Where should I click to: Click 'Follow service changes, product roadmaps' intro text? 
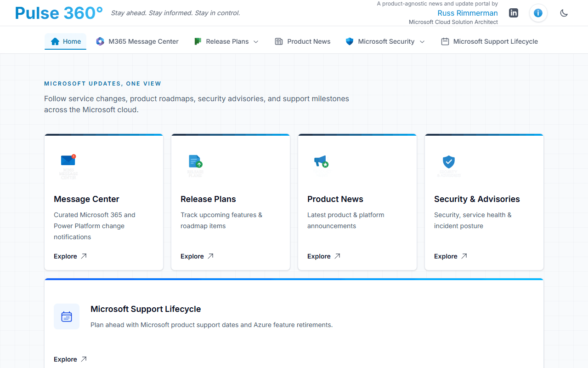pyautogui.click(x=197, y=104)
